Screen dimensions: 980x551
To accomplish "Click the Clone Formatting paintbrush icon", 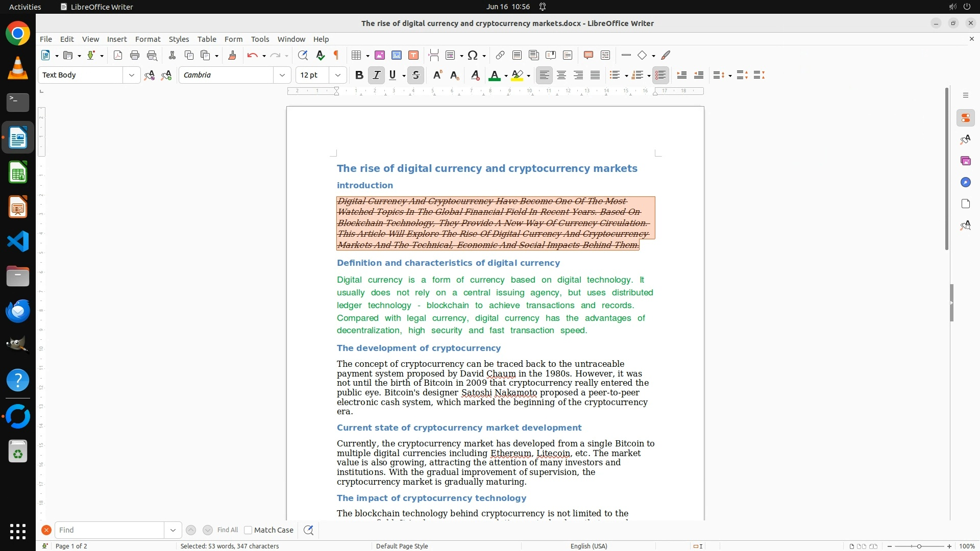I will pyautogui.click(x=232, y=55).
